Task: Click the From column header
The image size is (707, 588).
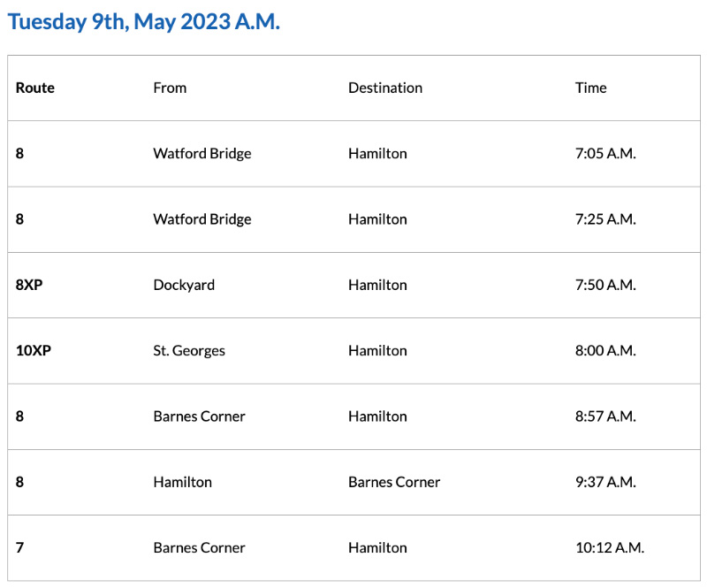Action: point(170,88)
